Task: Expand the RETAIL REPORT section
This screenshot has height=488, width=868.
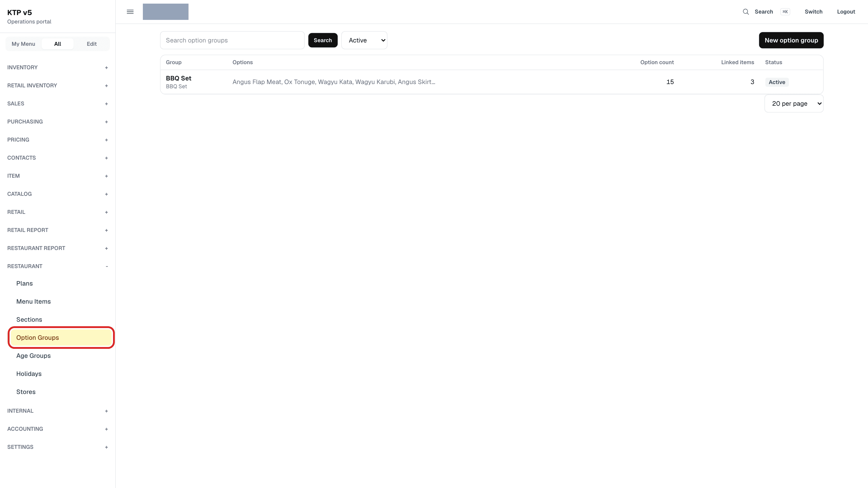Action: point(58,230)
